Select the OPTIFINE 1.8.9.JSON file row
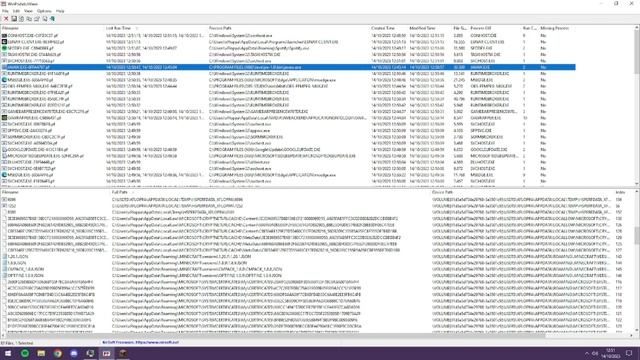The width and height of the screenshot is (640, 360). 317,276
